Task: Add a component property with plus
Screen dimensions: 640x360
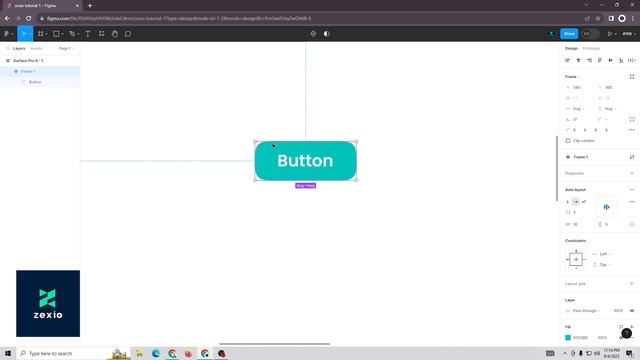Action: 632,173
